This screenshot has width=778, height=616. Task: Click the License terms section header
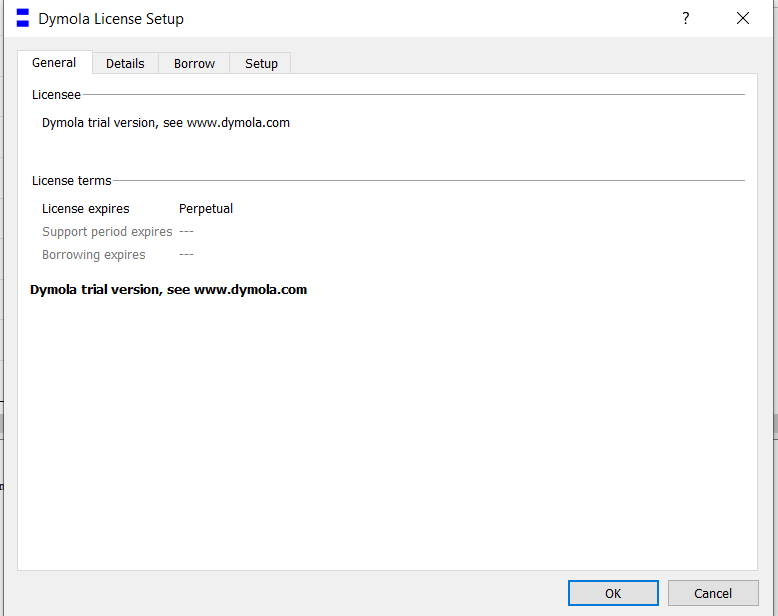[x=72, y=181]
